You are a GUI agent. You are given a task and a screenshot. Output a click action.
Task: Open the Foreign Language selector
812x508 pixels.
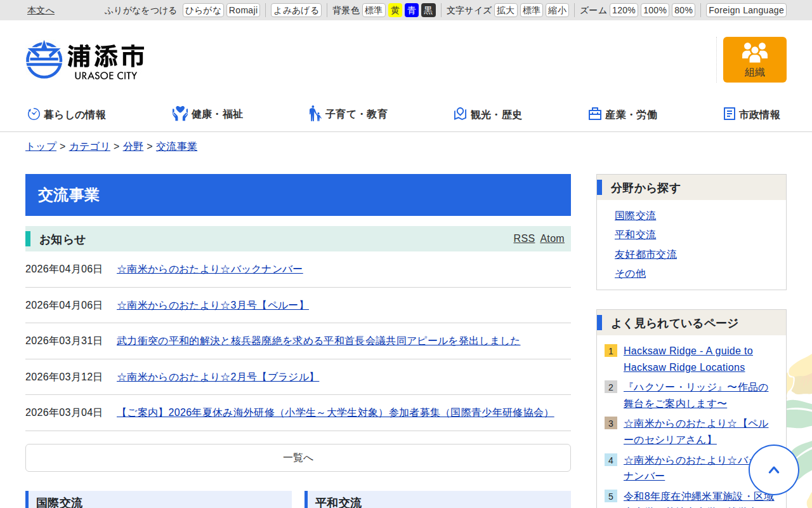745,10
